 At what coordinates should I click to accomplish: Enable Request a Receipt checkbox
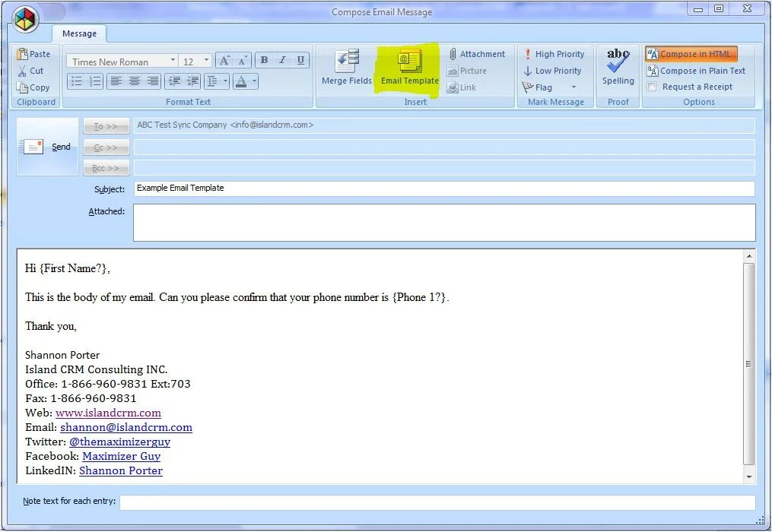652,87
